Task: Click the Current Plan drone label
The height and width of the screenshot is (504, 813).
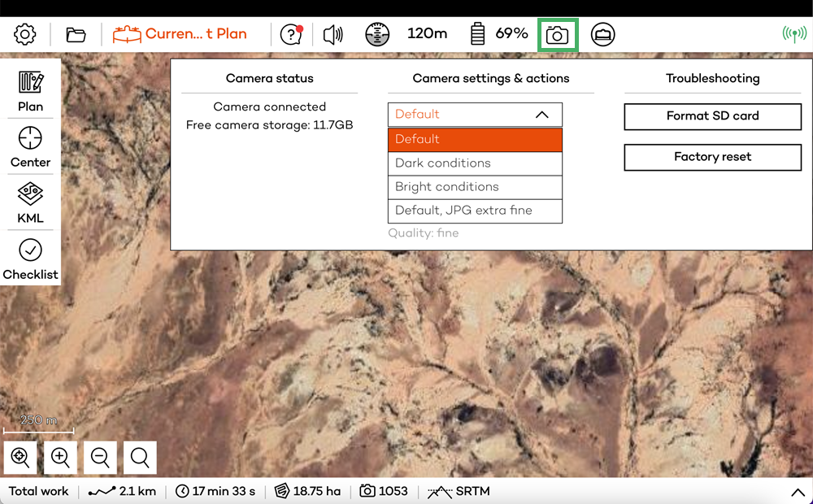Action: pos(180,34)
